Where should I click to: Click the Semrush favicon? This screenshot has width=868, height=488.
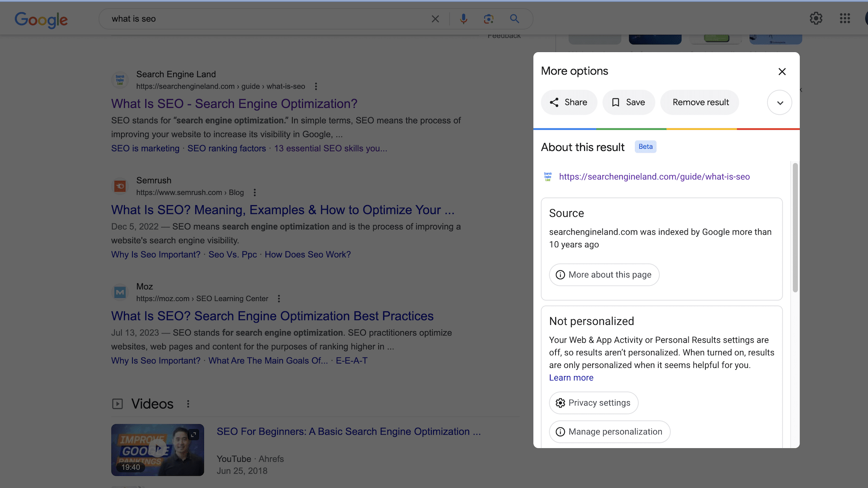120,186
